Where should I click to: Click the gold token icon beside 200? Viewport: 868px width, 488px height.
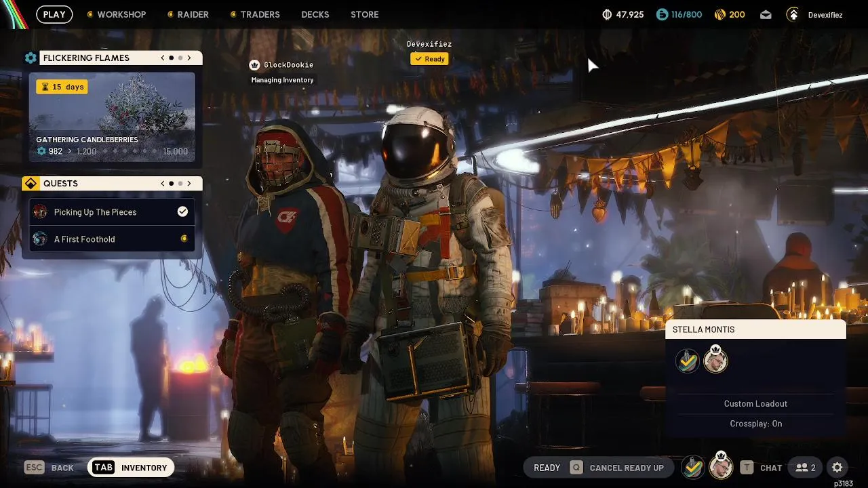tap(720, 14)
